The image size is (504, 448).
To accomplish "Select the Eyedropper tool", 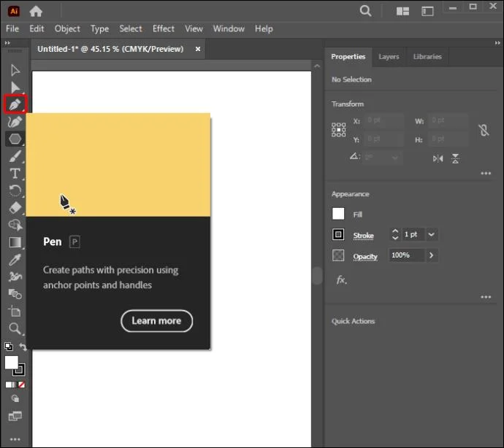I will click(x=15, y=260).
